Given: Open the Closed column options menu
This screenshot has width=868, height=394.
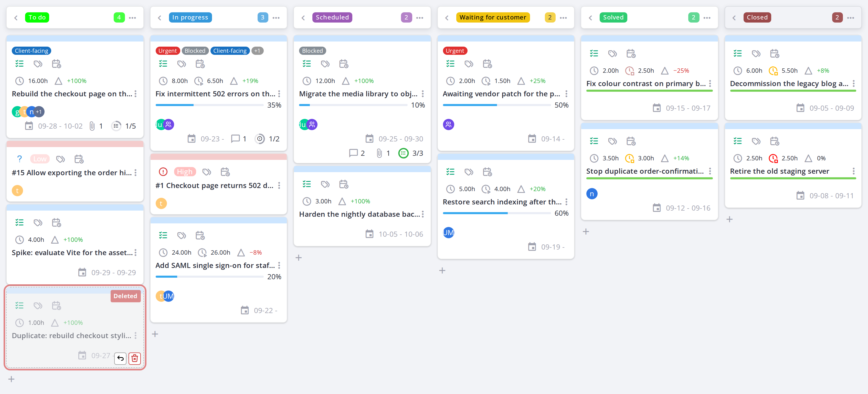Looking at the screenshot, I should (x=851, y=17).
